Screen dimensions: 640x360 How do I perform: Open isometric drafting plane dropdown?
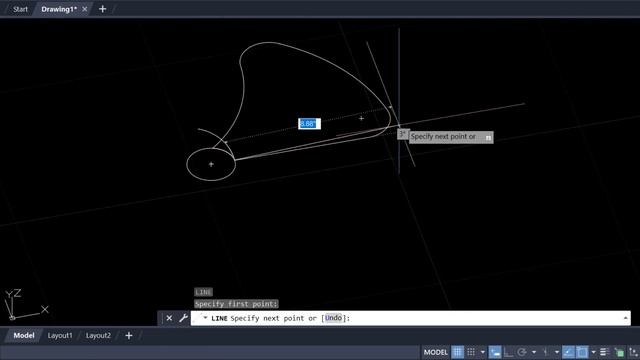[557, 352]
